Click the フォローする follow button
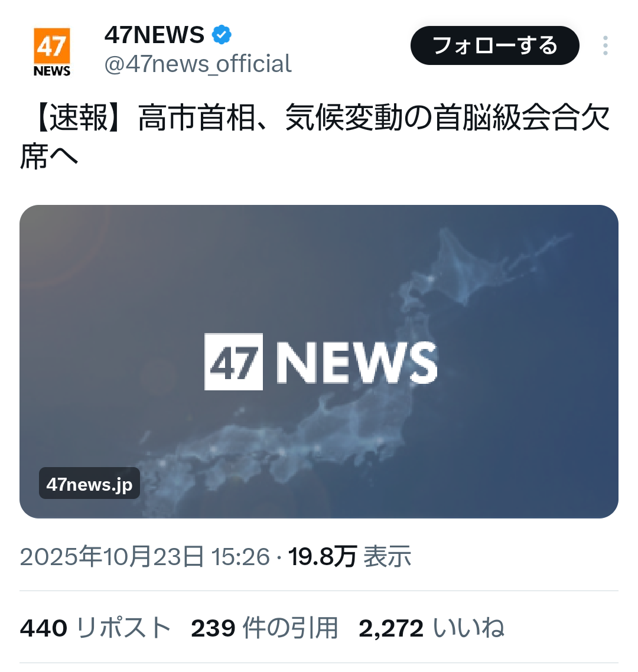The image size is (638, 672). (495, 45)
